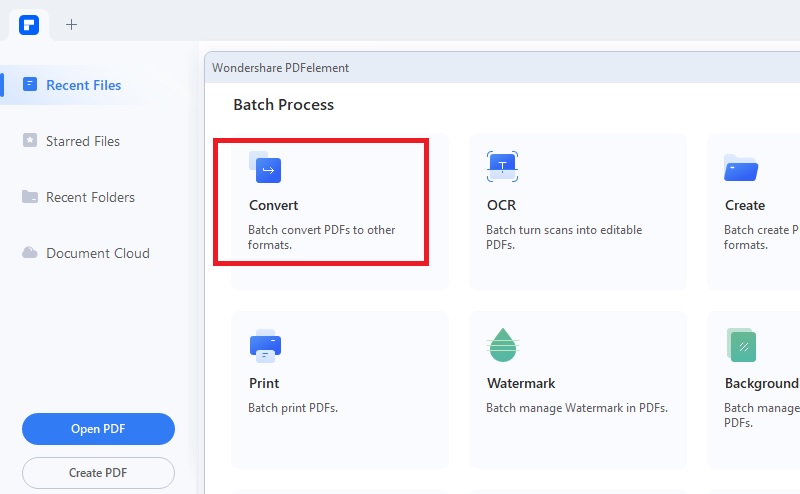This screenshot has height=494, width=800.
Task: Click the Document Cloud cloud icon
Action: 30,253
